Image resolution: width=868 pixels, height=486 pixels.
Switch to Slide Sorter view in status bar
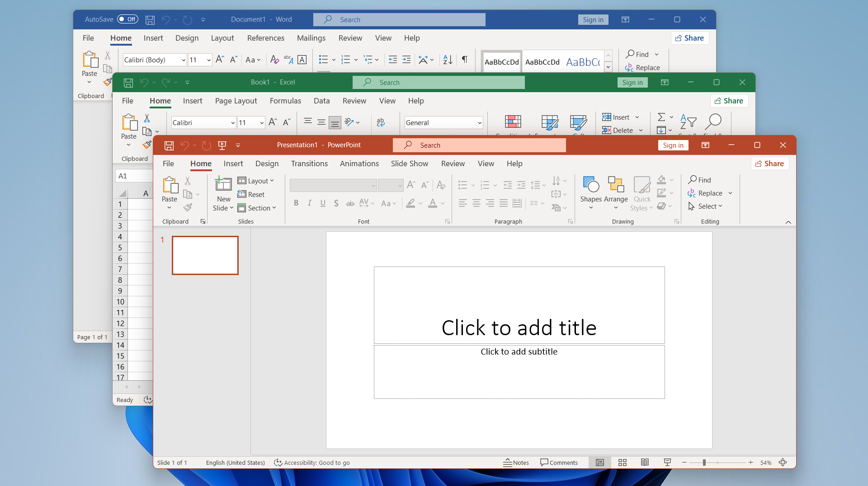(623, 463)
